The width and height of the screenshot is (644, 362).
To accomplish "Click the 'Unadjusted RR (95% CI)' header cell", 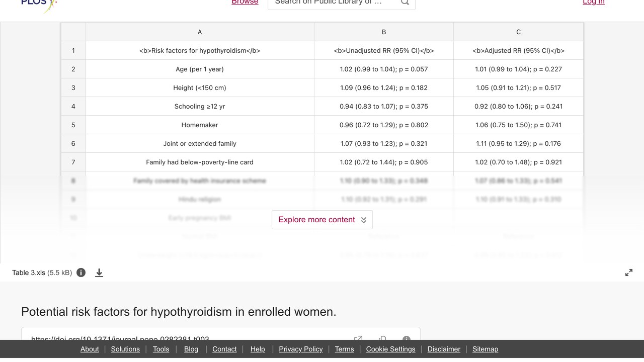I will (x=384, y=50).
